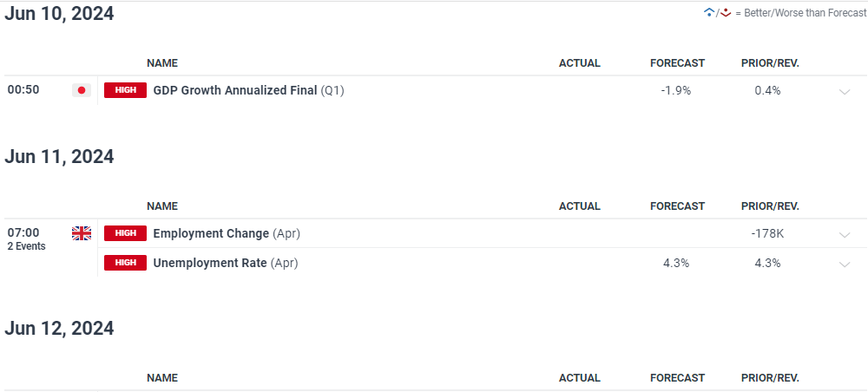Click the 07:00 2 Events time cell
The width and height of the screenshot is (868, 392).
26,238
